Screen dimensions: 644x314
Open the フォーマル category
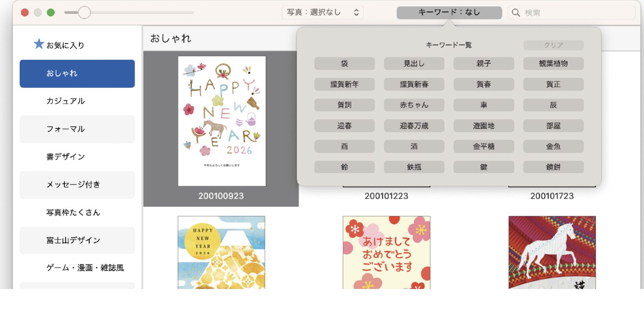[77, 129]
